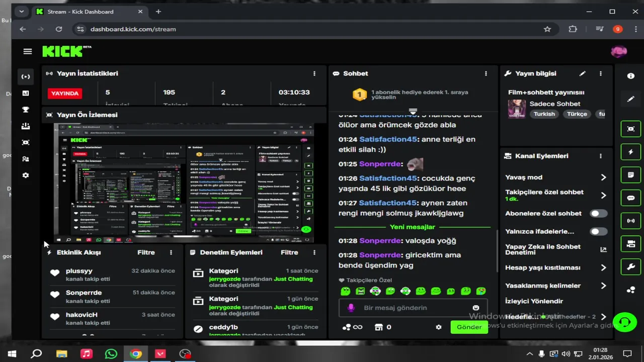Viewport: 644px width, 362px height.
Task: Toggle the lightning activity widget in right rail
Action: [x=631, y=152]
